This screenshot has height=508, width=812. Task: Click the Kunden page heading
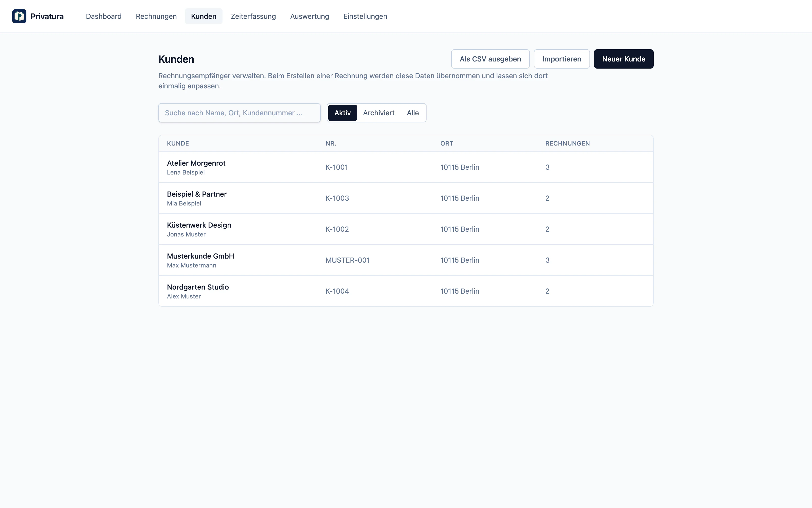[176, 59]
